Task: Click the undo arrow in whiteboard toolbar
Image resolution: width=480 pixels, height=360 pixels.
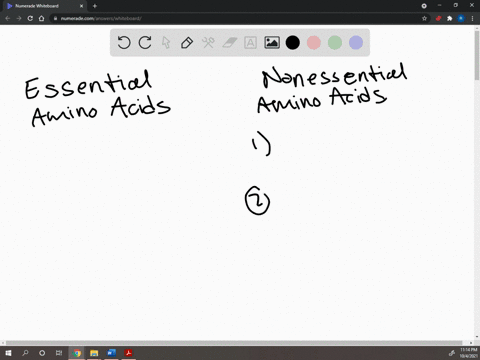Action: (x=124, y=43)
